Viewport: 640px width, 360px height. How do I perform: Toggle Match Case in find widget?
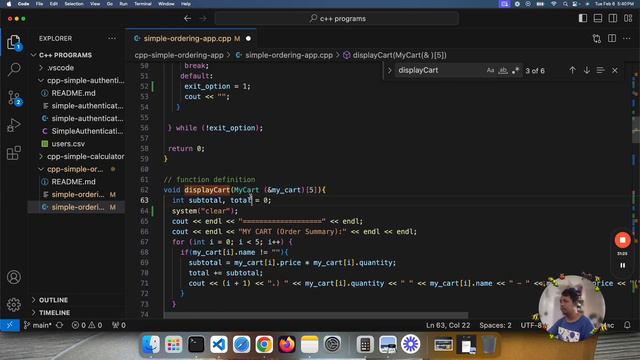click(490, 70)
